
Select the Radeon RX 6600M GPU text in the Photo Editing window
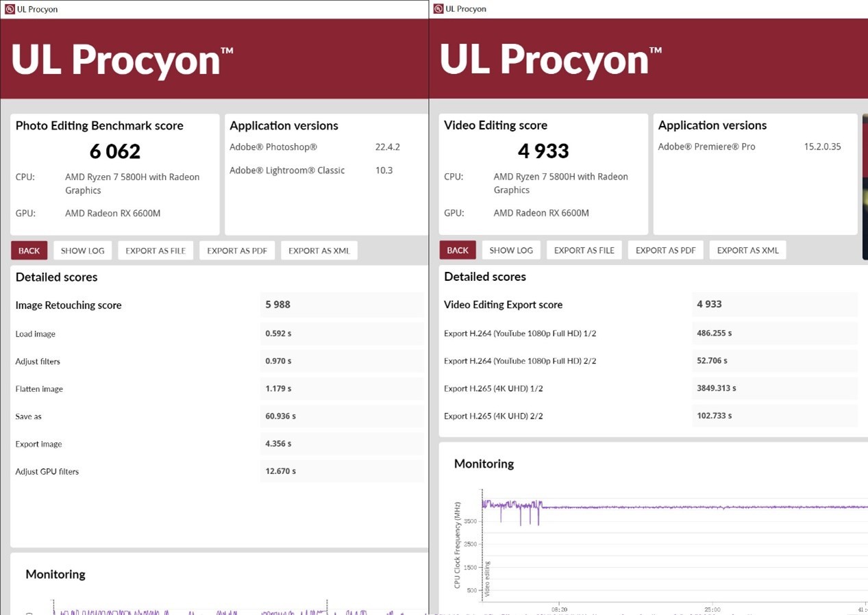coord(113,213)
